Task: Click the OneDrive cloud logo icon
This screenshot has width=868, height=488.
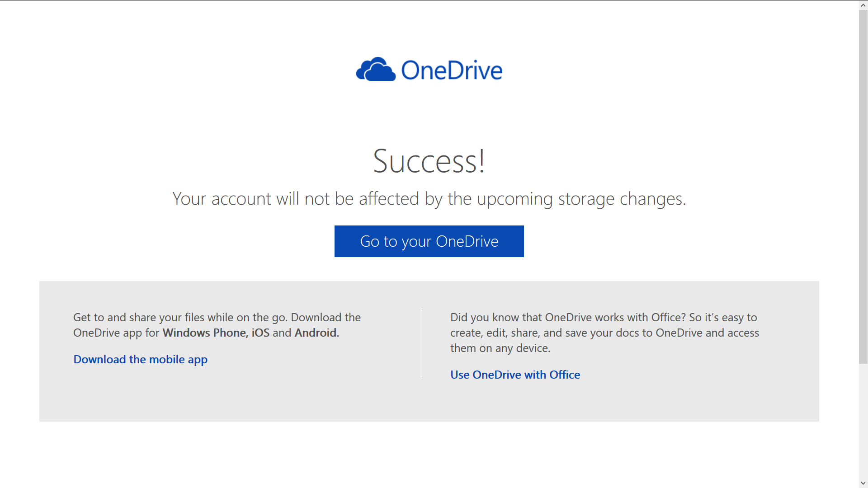Action: pyautogui.click(x=376, y=69)
